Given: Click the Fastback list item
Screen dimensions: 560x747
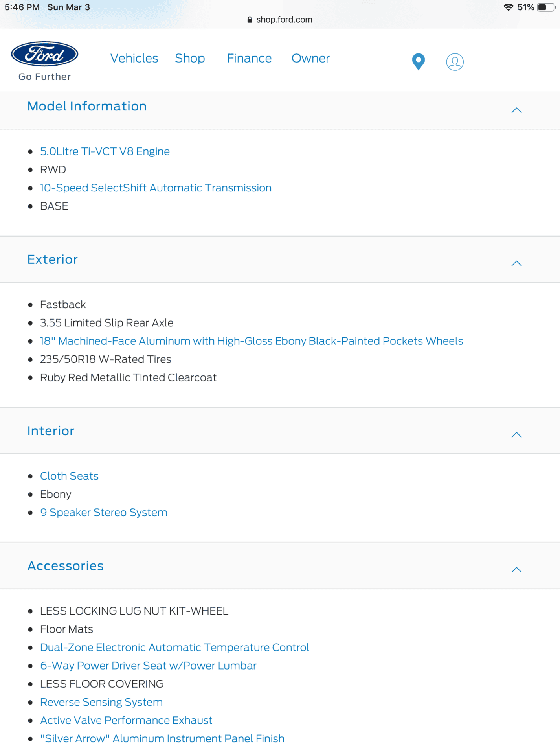Looking at the screenshot, I should click(63, 304).
